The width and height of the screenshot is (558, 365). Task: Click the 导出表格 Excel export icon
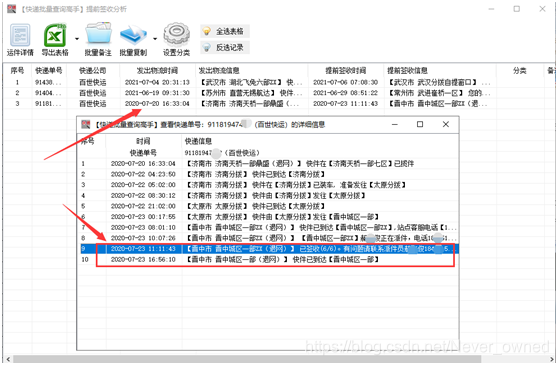point(55,39)
